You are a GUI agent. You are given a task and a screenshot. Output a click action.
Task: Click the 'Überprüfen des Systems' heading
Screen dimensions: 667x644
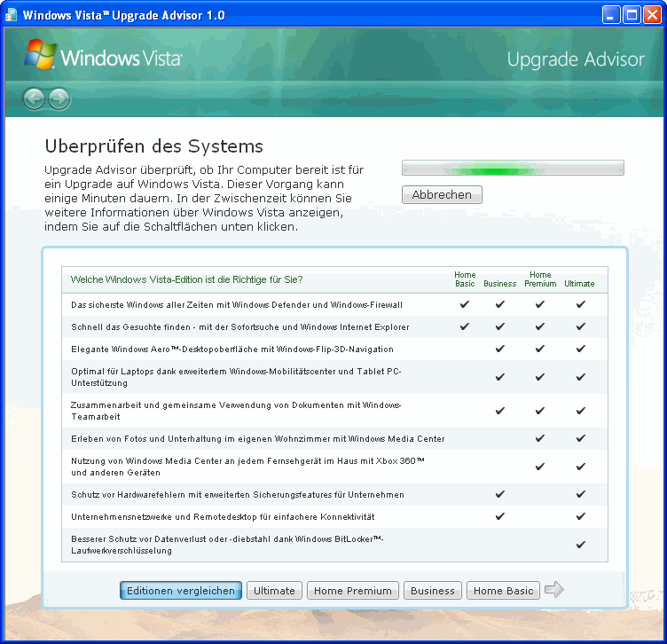(x=154, y=145)
